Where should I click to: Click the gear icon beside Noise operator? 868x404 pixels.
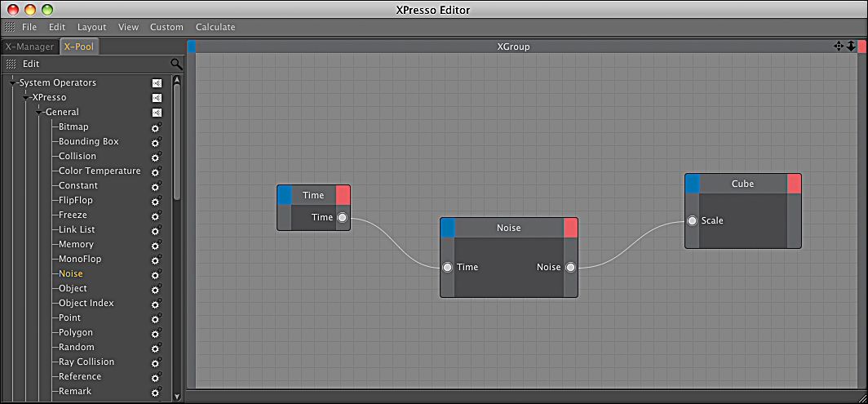click(156, 274)
